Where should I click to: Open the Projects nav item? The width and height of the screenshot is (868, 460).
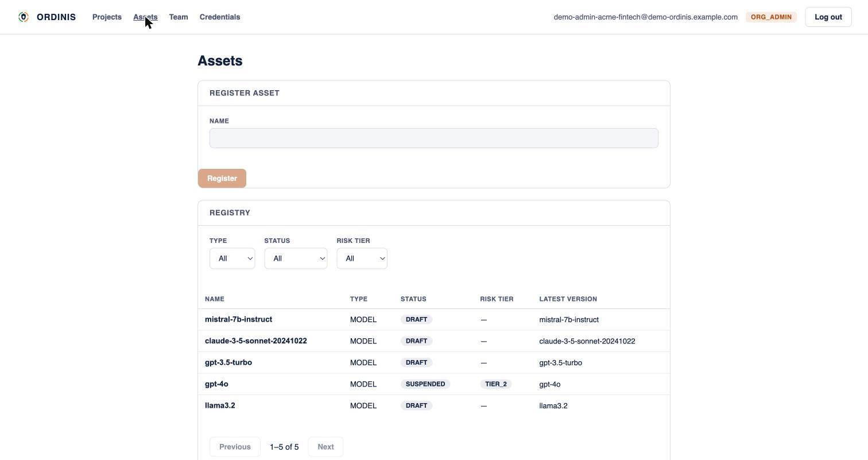pos(107,17)
